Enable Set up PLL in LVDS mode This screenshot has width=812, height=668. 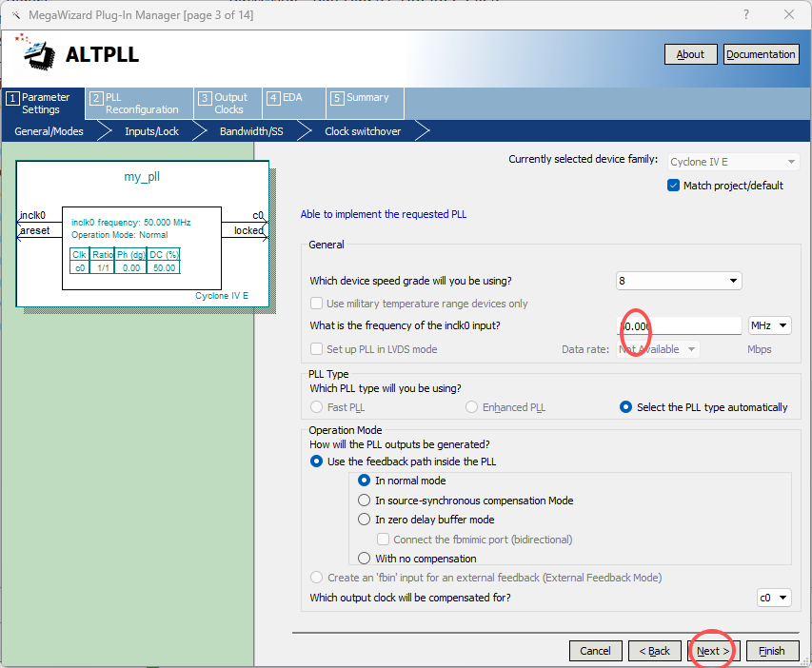(x=316, y=349)
